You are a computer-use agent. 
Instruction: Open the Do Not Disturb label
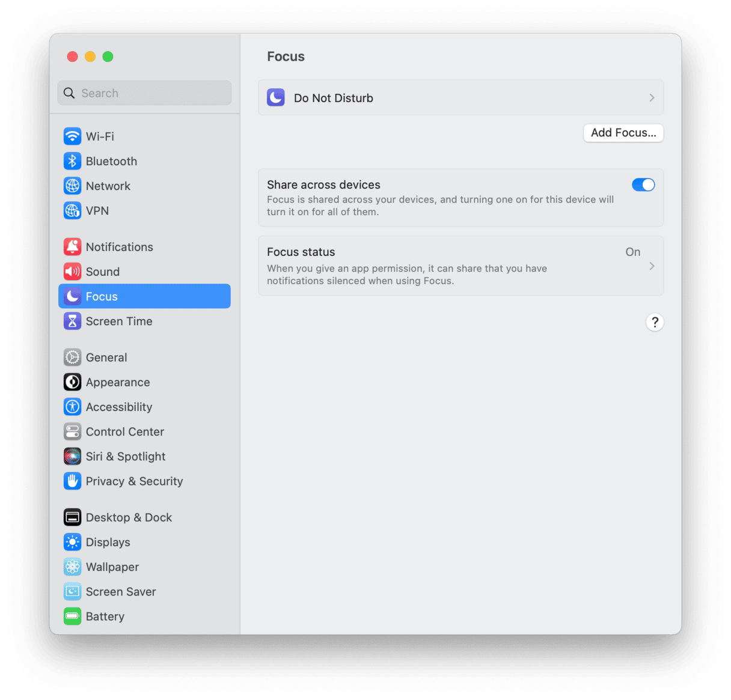coord(334,98)
